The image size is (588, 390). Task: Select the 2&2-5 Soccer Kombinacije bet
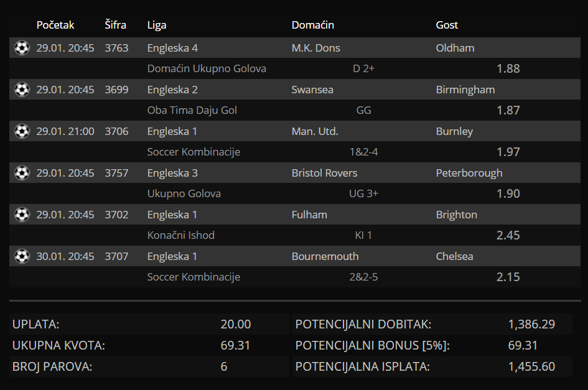click(363, 277)
